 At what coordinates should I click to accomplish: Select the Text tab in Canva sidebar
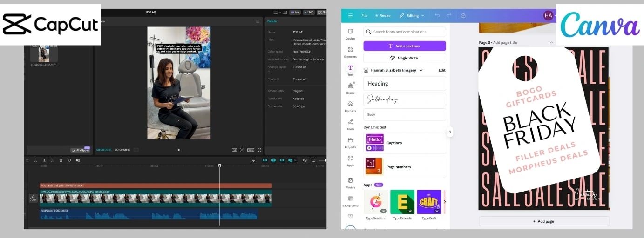point(350,70)
